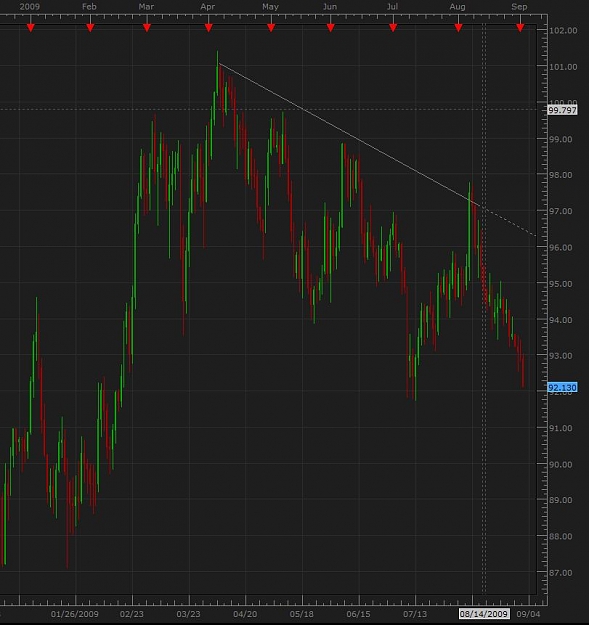Click the 102.00 price axis label
The width and height of the screenshot is (589, 625).
tap(563, 31)
